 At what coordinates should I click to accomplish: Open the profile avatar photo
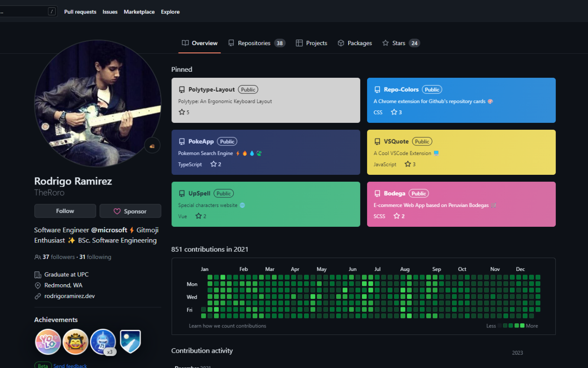pyautogui.click(x=97, y=103)
